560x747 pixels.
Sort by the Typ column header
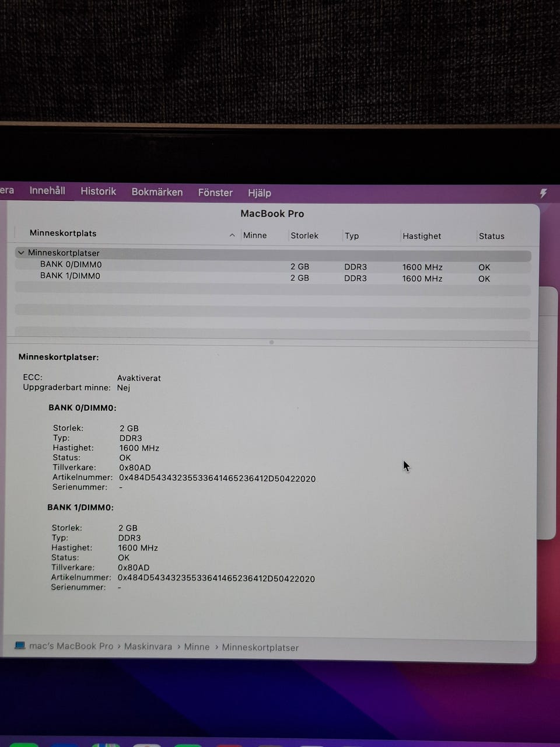(352, 236)
